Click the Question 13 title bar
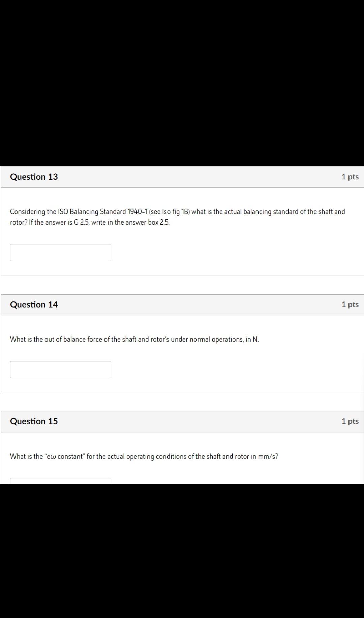Screen dimensions: 364x618 (182, 176)
